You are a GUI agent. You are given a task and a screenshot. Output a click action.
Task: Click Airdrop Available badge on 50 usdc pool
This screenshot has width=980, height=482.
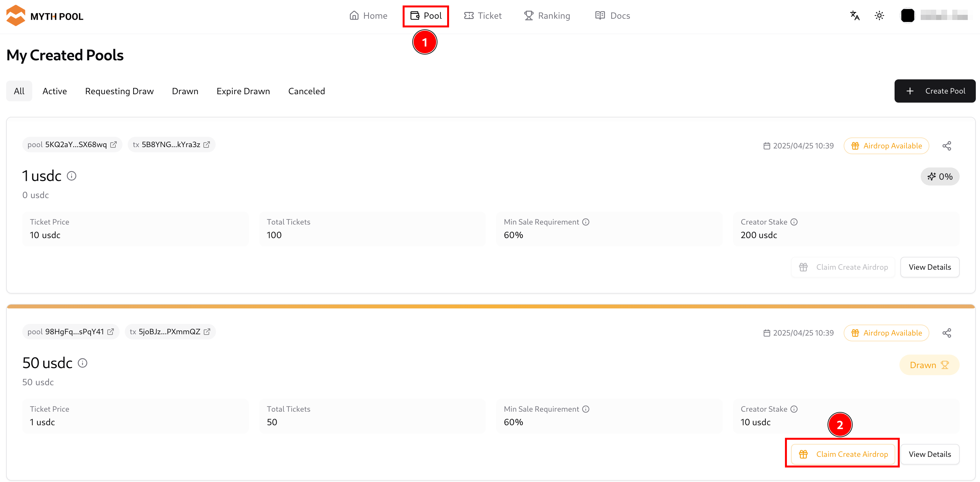click(886, 333)
